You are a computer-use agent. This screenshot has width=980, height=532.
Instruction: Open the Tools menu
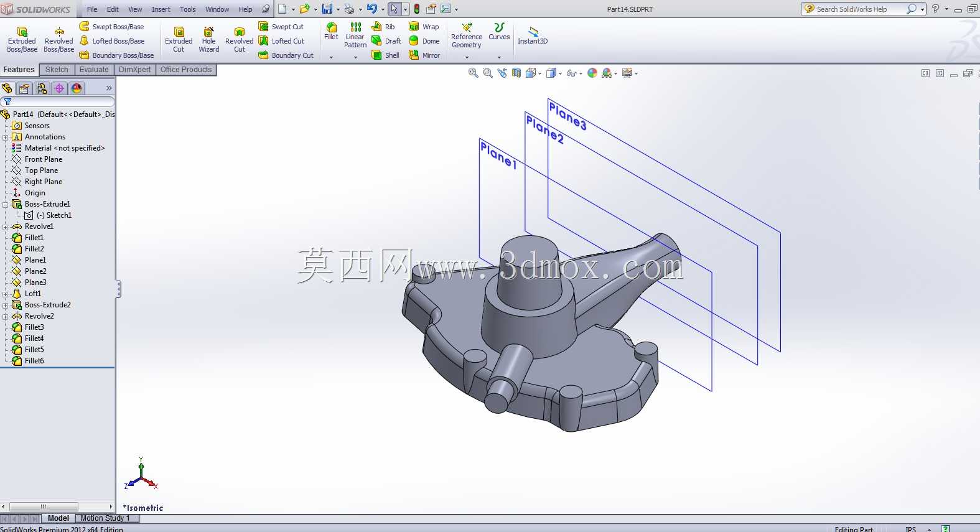point(188,9)
